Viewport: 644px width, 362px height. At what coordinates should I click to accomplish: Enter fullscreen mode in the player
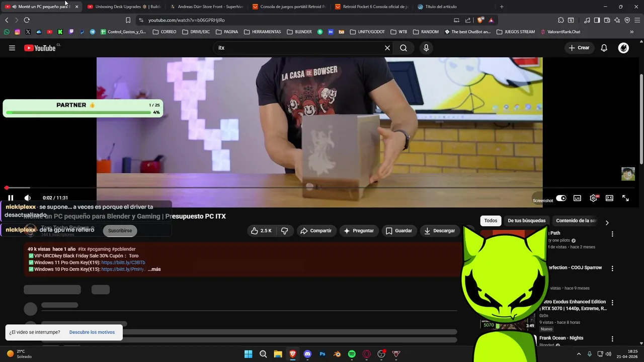pyautogui.click(x=625, y=198)
